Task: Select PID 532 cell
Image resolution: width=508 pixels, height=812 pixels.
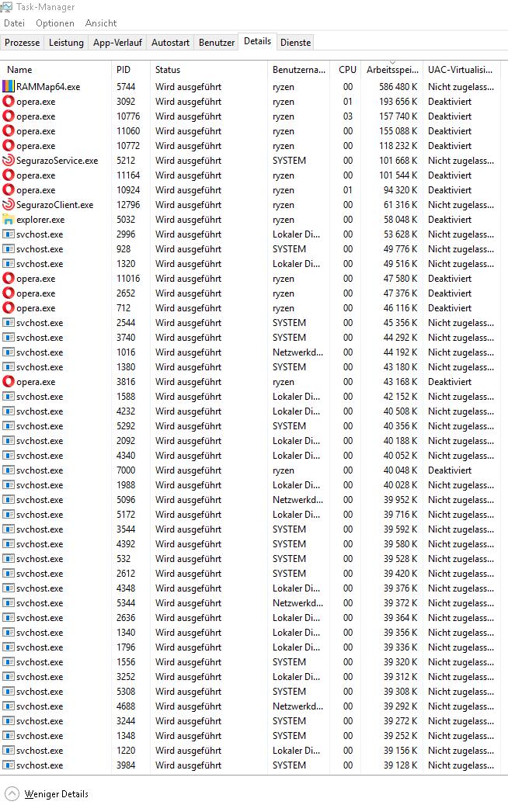Action: (x=124, y=559)
